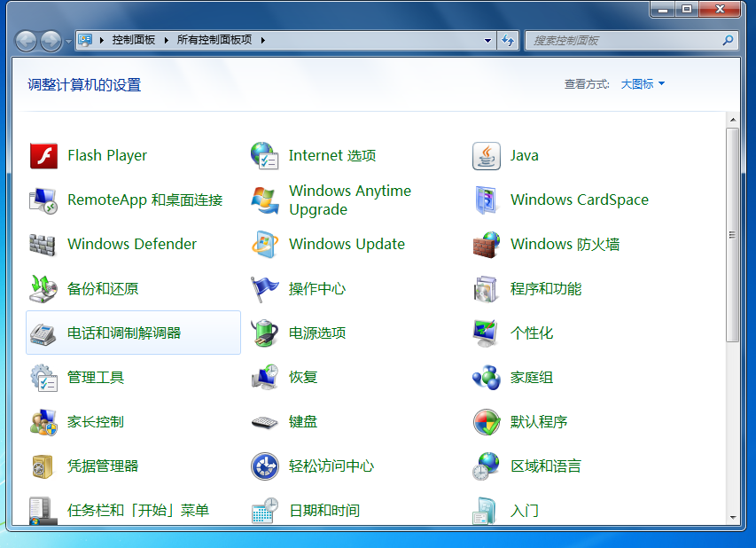The image size is (756, 548).
Task: Open the 大图标 view mode dropdown
Action: coord(643,84)
